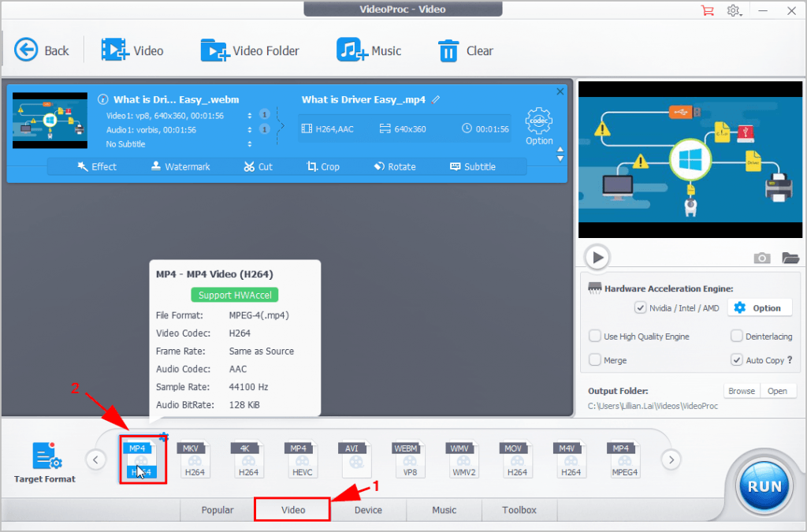Select the MP4 MPEG4 format
807x532 pixels.
624,459
